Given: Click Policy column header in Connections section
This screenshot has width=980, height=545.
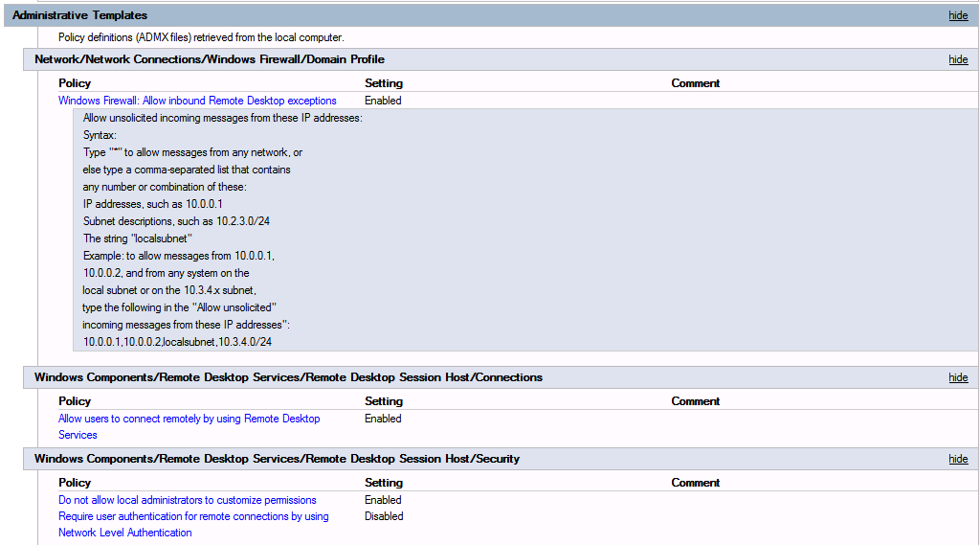Looking at the screenshot, I should 75,401.
